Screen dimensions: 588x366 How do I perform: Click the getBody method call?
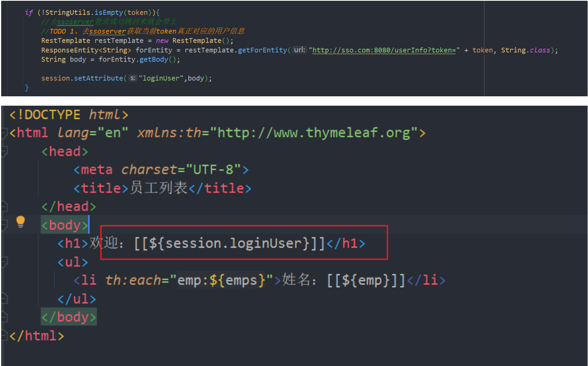[154, 59]
